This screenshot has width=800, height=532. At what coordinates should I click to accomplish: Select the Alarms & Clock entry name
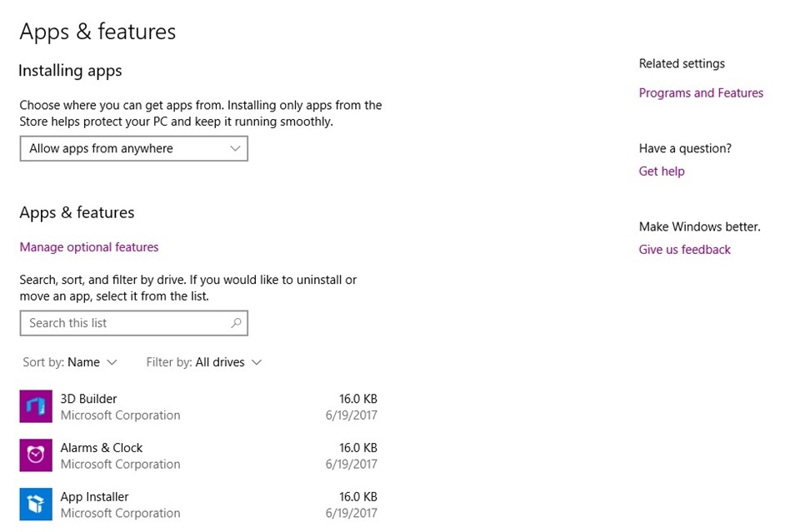point(102,448)
